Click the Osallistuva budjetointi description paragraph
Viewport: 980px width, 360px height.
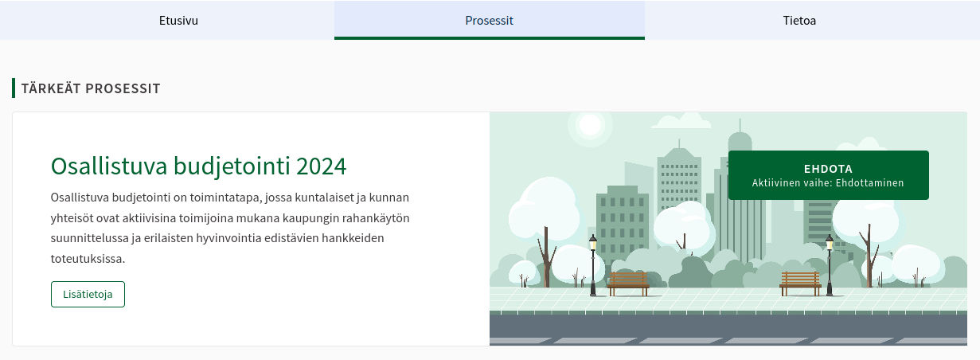(230, 227)
